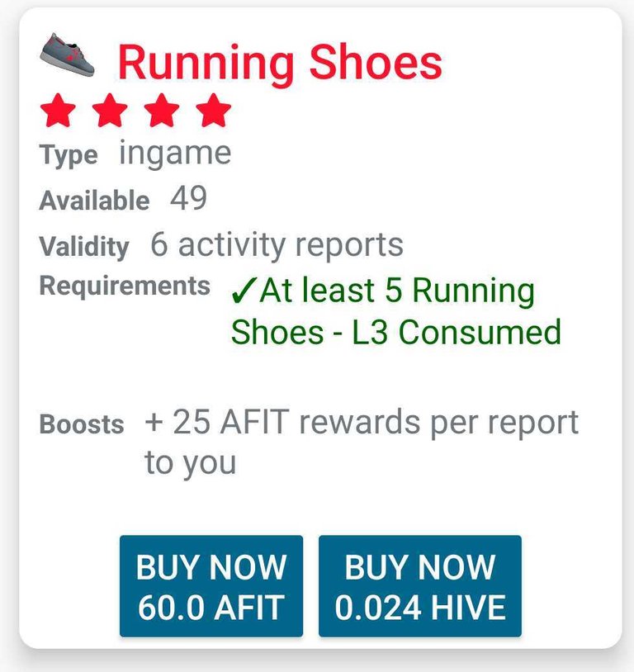
Task: Click the second red star rating
Action: [x=110, y=110]
